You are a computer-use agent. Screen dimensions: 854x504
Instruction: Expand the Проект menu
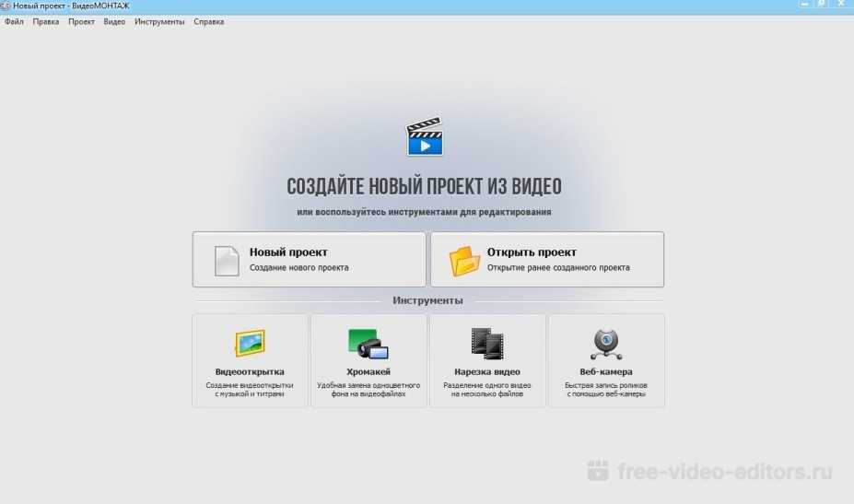pyautogui.click(x=81, y=21)
